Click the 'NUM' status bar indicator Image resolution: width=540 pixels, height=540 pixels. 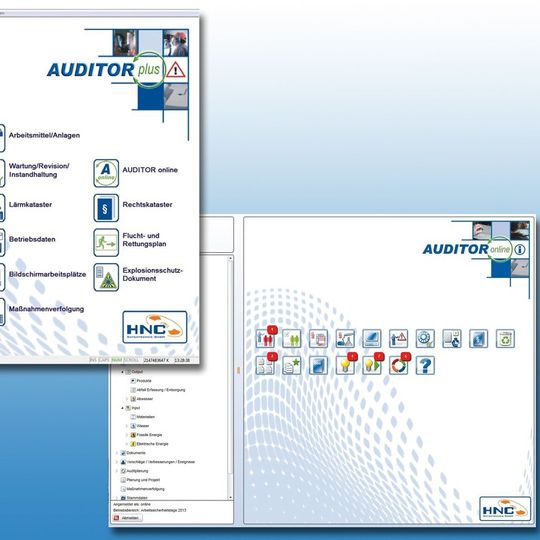pyautogui.click(x=117, y=360)
